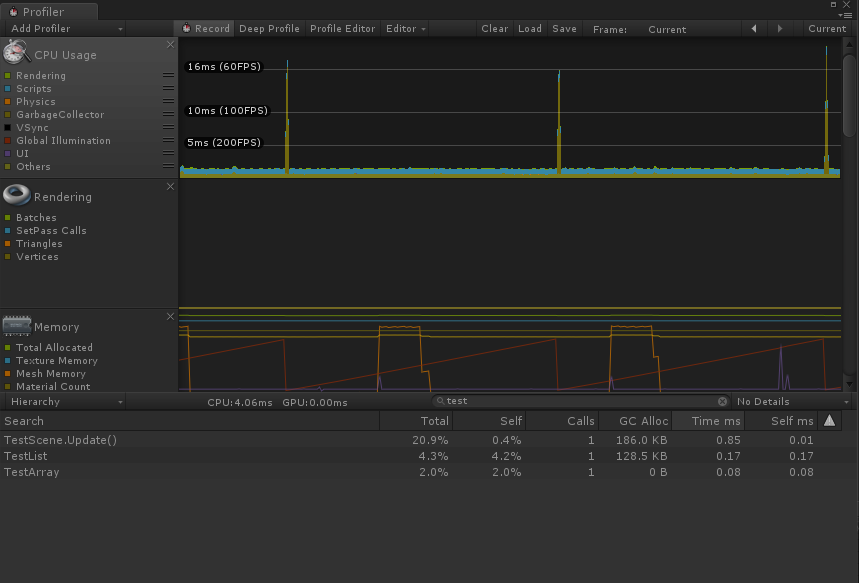
Task: Click the UI reorder handle
Action: pos(168,153)
